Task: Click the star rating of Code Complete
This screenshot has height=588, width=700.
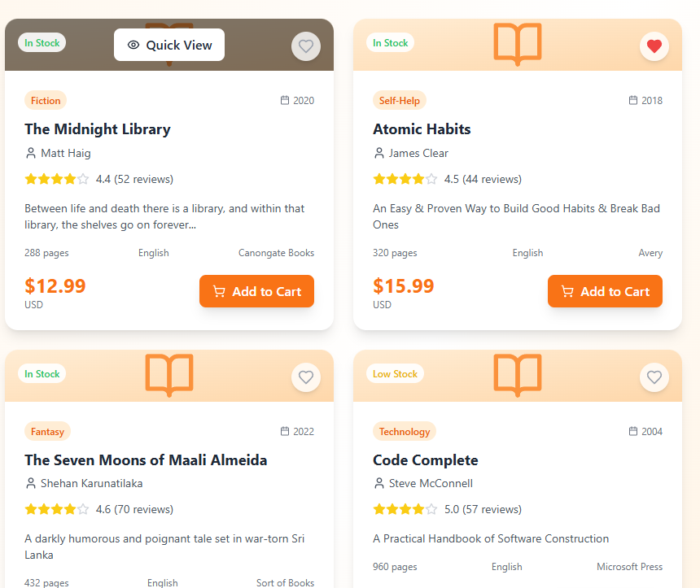Action: click(x=405, y=510)
